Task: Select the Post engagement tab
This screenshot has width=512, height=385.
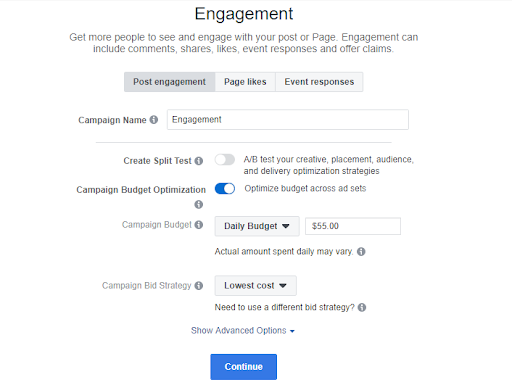Action: coord(170,82)
